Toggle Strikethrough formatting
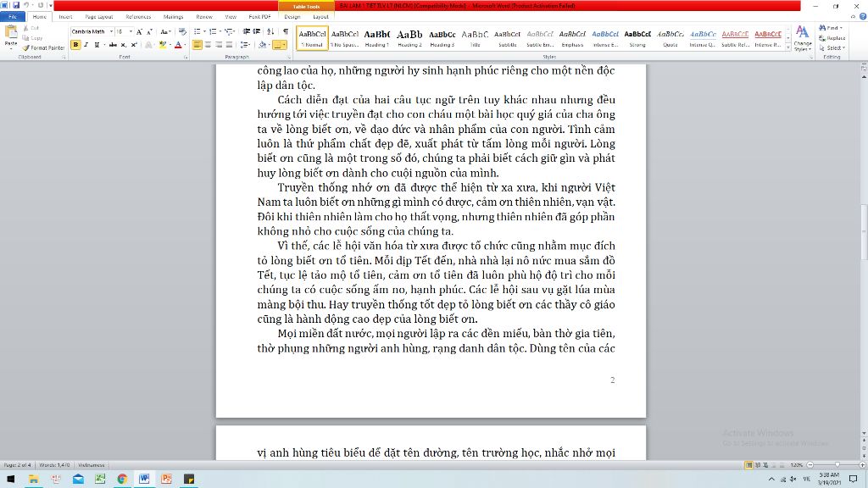 [x=113, y=45]
